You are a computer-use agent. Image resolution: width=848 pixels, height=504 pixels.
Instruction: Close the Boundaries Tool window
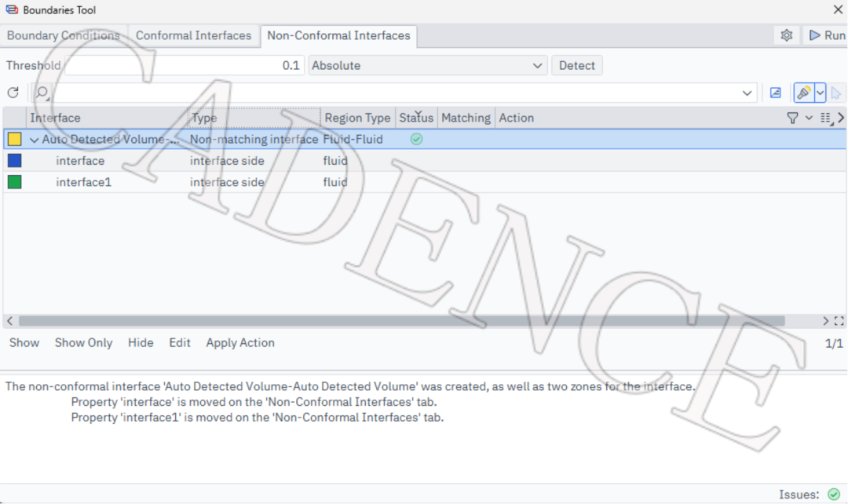[x=838, y=9]
